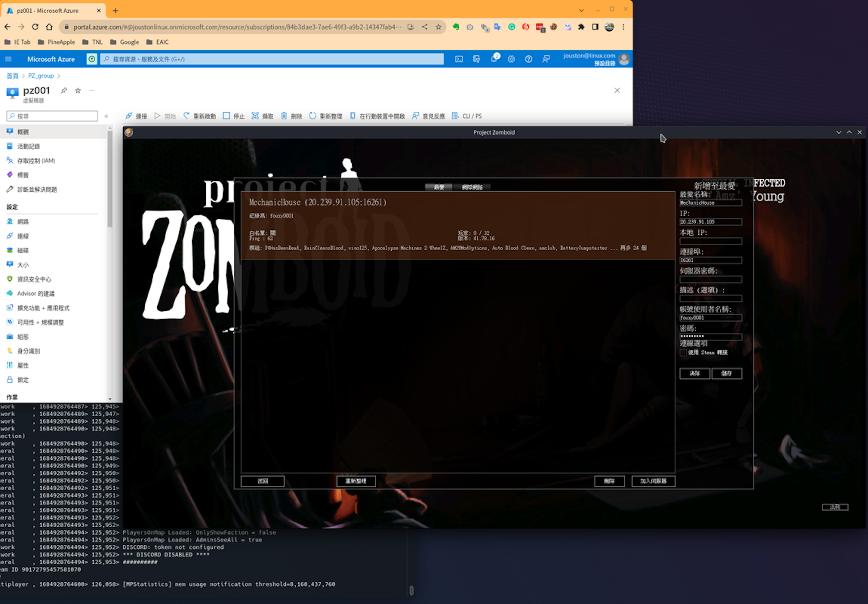Collapse Azure sidebar with double chevron
Viewport: 868px width, 604px height.
(x=106, y=116)
